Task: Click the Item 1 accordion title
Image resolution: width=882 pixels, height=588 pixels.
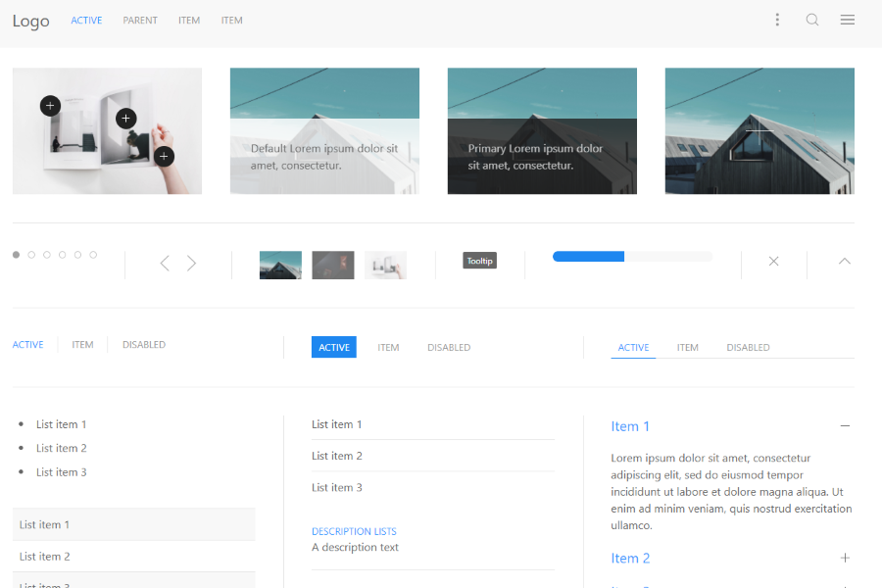Action: (630, 426)
